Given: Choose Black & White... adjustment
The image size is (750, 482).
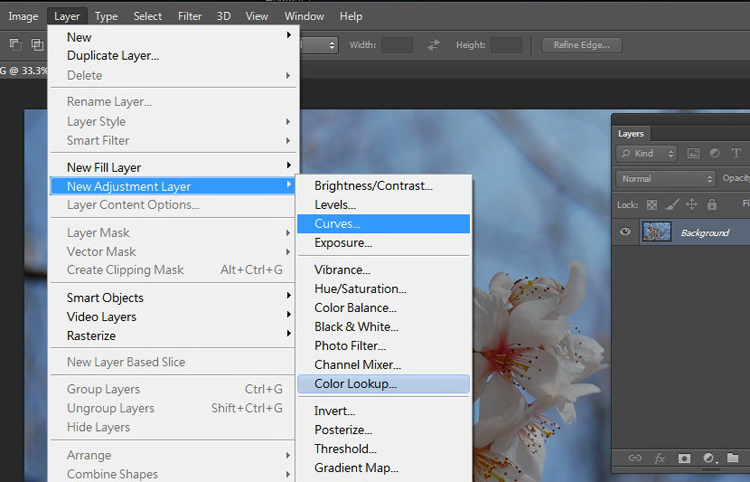Looking at the screenshot, I should point(384,327).
